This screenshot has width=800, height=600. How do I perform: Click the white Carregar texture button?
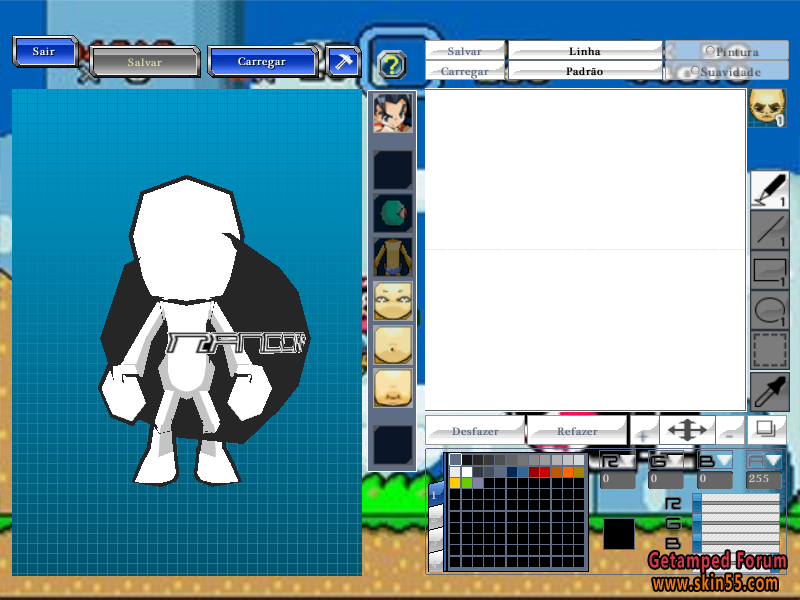[465, 71]
